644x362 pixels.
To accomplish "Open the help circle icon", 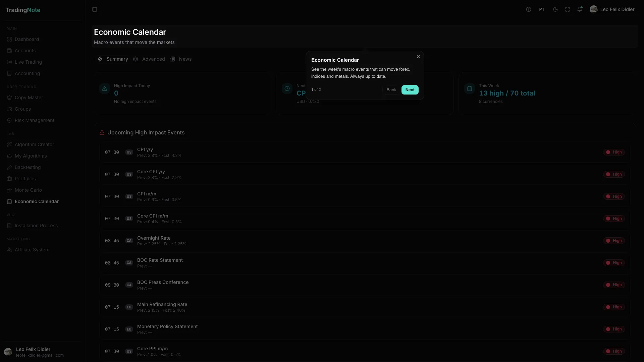I will click(529, 9).
